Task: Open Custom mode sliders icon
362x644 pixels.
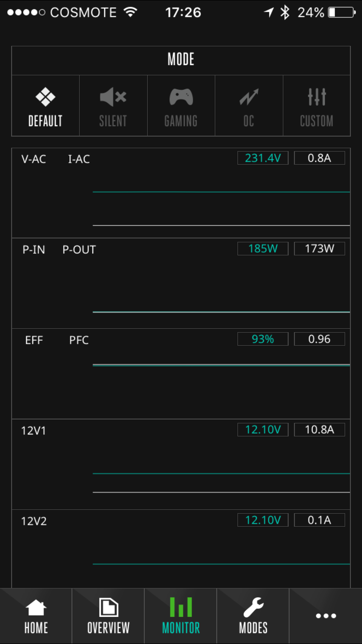Action: tap(317, 97)
